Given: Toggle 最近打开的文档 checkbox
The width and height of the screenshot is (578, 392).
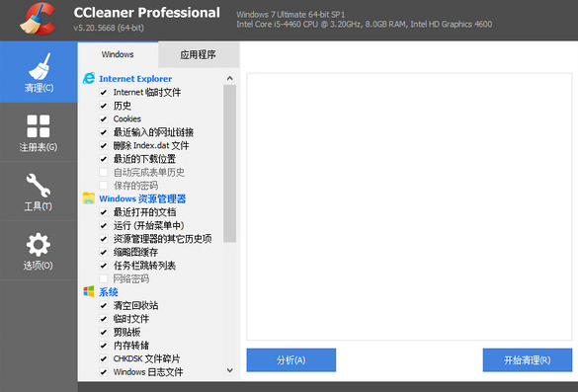Looking at the screenshot, I should (104, 212).
